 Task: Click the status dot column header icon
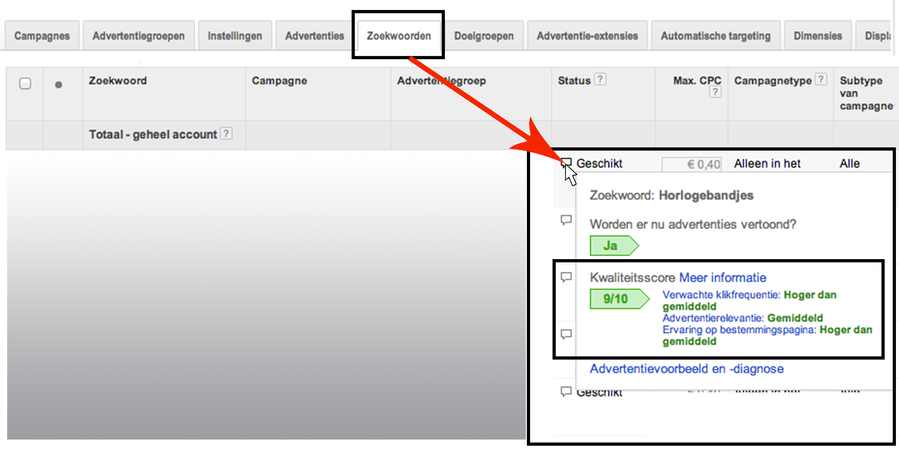(x=58, y=85)
